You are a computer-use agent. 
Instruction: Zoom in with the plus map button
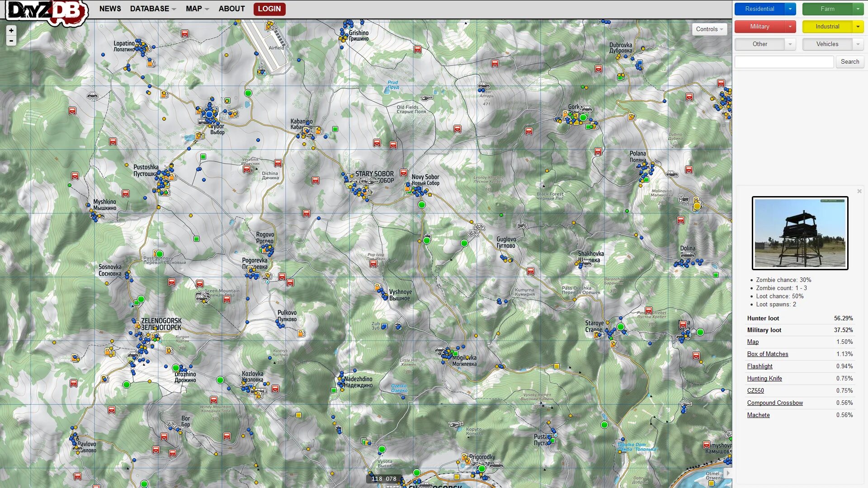11,30
